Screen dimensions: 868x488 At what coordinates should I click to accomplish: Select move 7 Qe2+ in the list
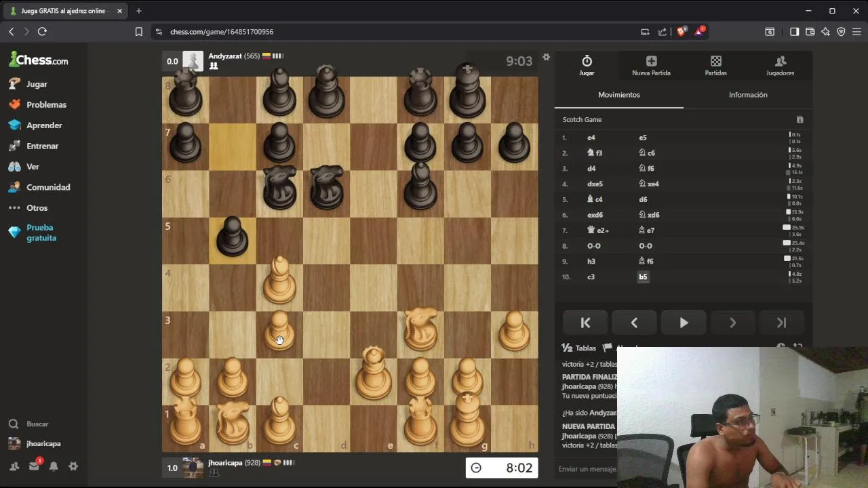[x=597, y=230]
